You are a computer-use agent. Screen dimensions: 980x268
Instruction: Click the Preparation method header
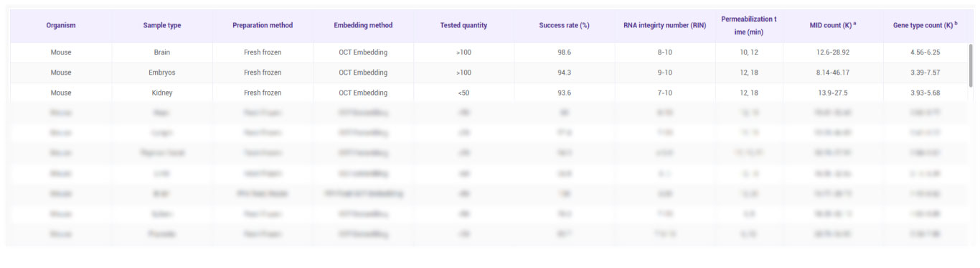pyautogui.click(x=263, y=25)
